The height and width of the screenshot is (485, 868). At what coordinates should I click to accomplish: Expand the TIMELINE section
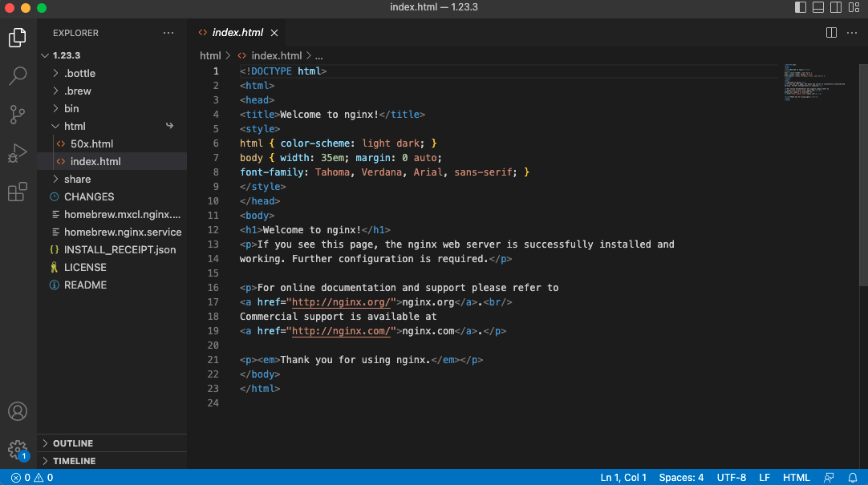(112, 461)
